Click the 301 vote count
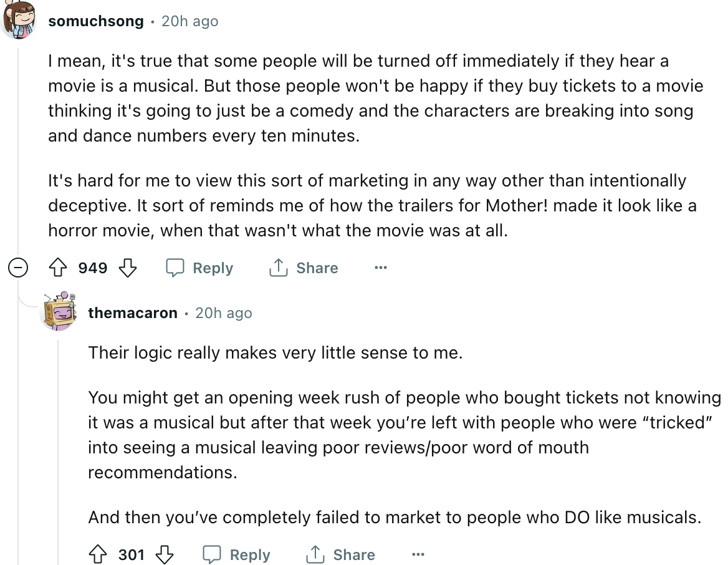 [132, 554]
